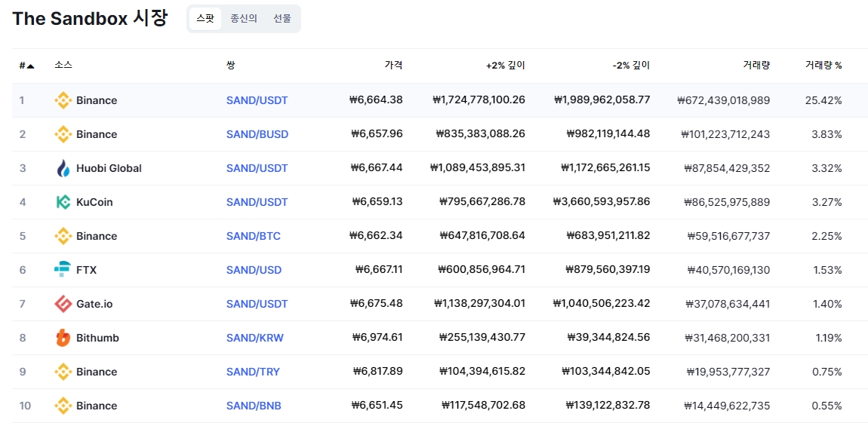Click the KuCoin logo icon
868x423 pixels.
[x=63, y=202]
